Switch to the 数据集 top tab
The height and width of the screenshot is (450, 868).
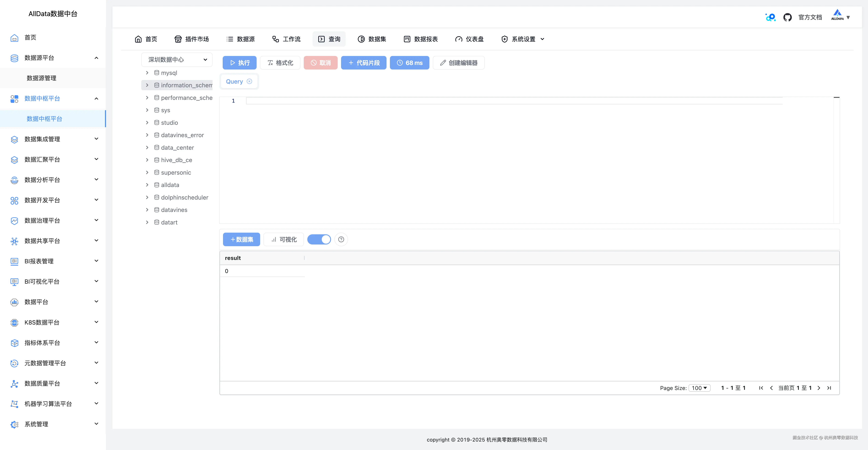click(x=372, y=39)
